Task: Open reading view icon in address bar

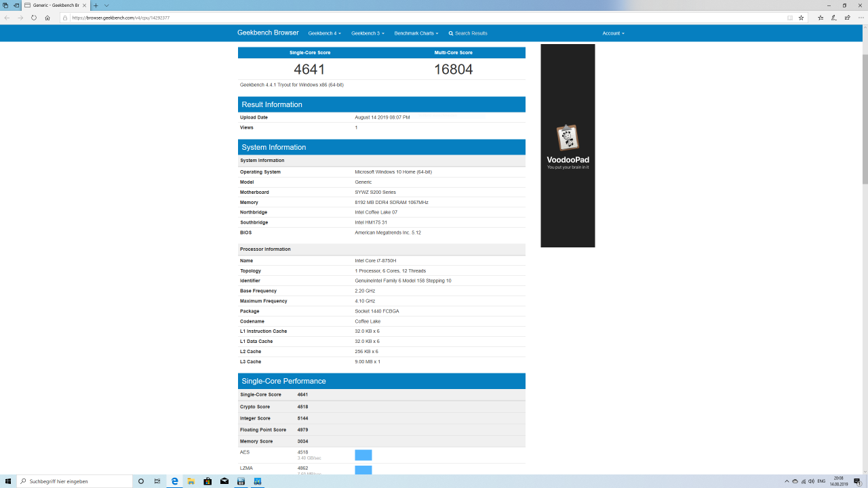Action: pyautogui.click(x=790, y=18)
